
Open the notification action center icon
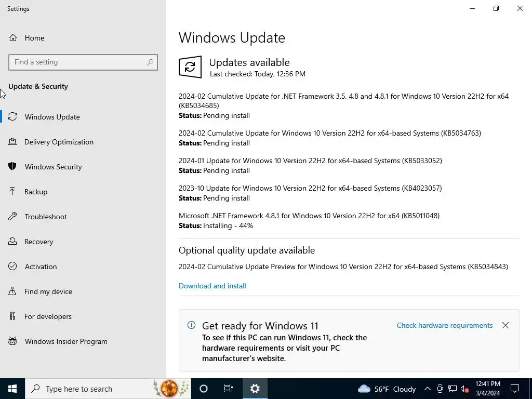tap(515, 389)
